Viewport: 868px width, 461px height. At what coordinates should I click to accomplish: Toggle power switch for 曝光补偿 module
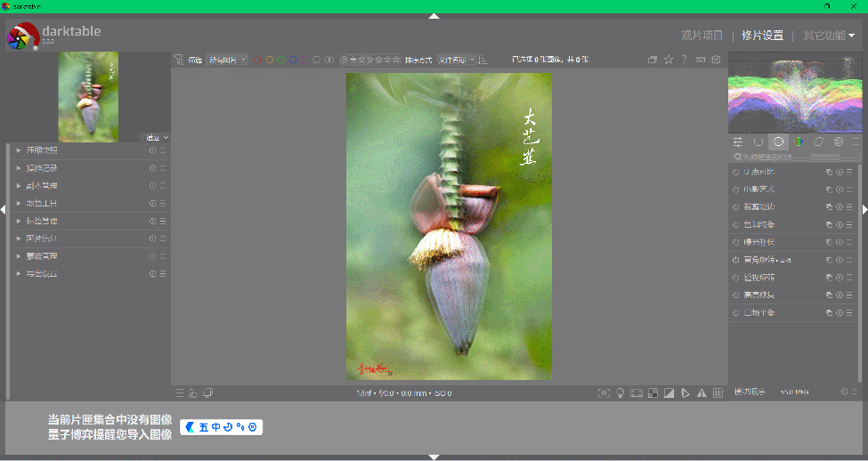[736, 242]
